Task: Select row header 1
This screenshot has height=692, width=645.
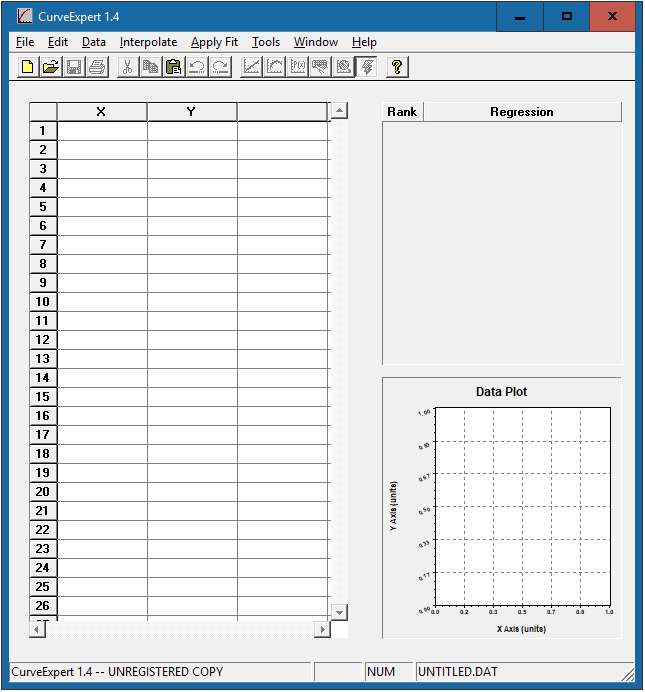Action: click(43, 131)
